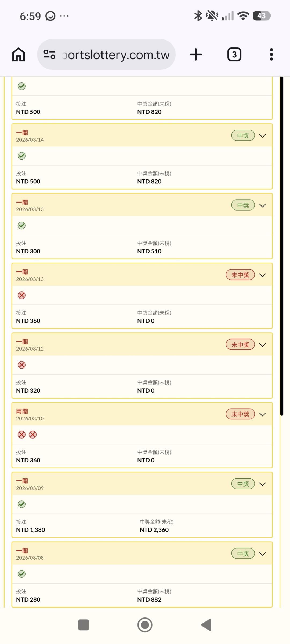Open a new tab with plus icon
The height and width of the screenshot is (644, 290).
click(x=196, y=54)
